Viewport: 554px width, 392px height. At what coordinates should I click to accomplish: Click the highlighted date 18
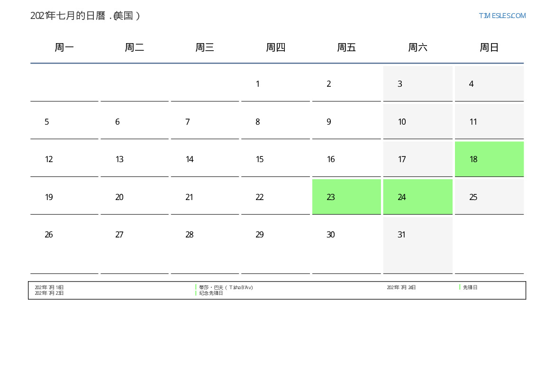click(x=489, y=159)
